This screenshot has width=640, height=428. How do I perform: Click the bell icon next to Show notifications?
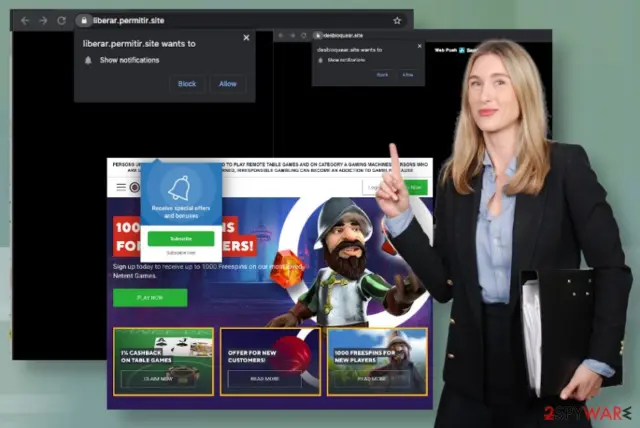pos(88,60)
